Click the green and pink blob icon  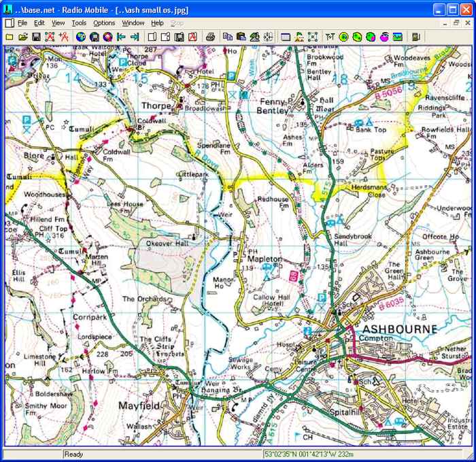371,37
